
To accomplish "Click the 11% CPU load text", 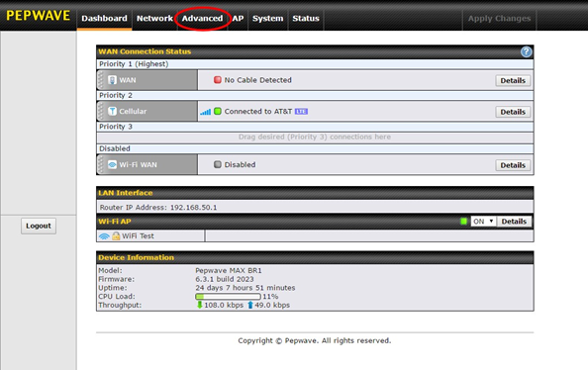I will [270, 297].
